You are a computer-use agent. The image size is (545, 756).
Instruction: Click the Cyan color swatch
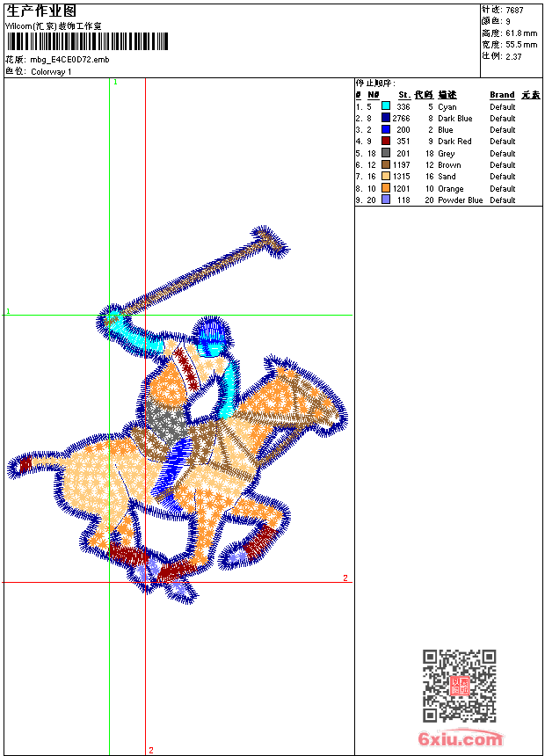386,106
